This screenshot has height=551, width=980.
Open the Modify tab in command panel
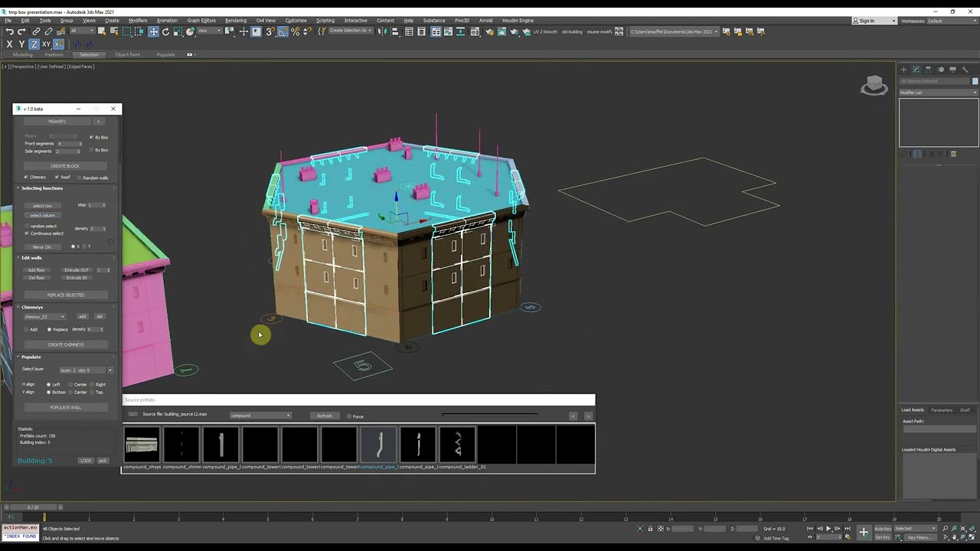point(916,70)
